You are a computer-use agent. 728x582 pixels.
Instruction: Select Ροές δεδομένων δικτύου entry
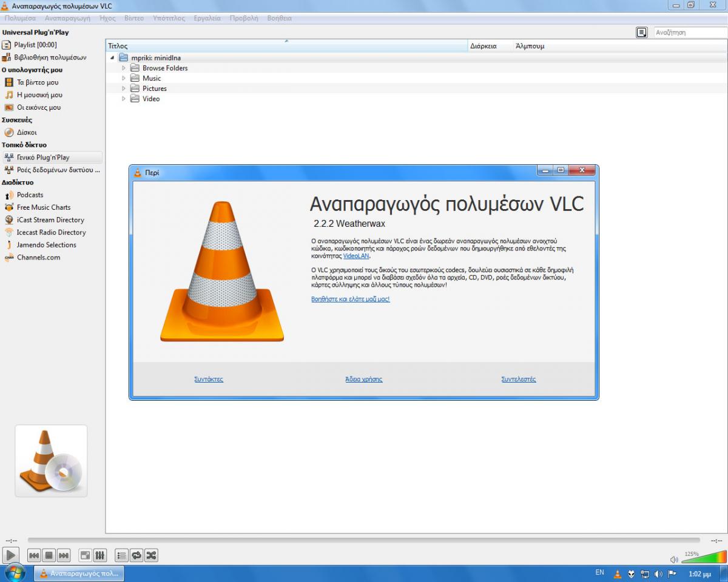point(52,170)
